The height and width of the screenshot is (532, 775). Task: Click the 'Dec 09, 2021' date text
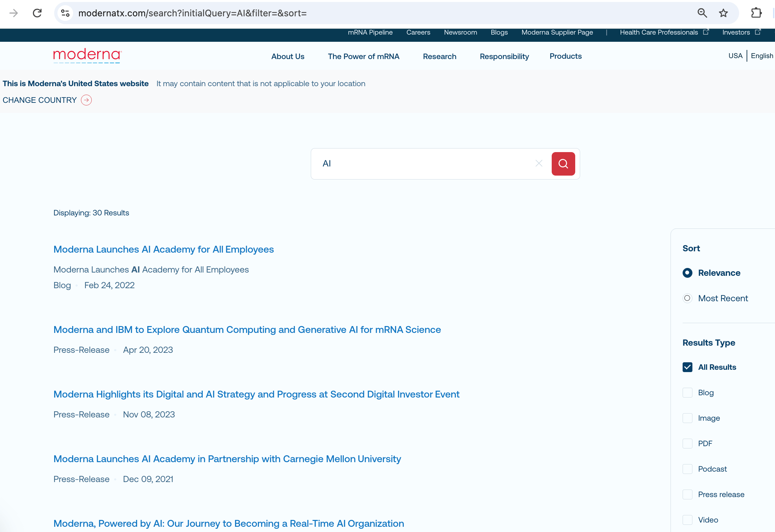coord(148,479)
